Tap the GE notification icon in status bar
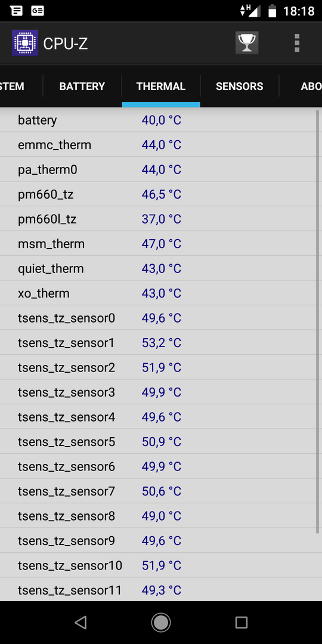The image size is (322, 644). click(38, 11)
